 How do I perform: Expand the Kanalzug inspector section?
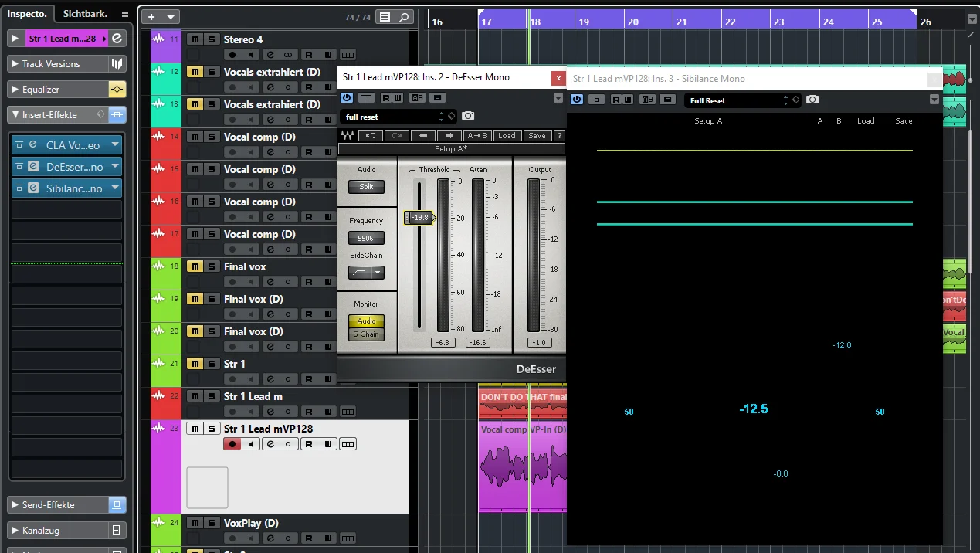click(15, 531)
